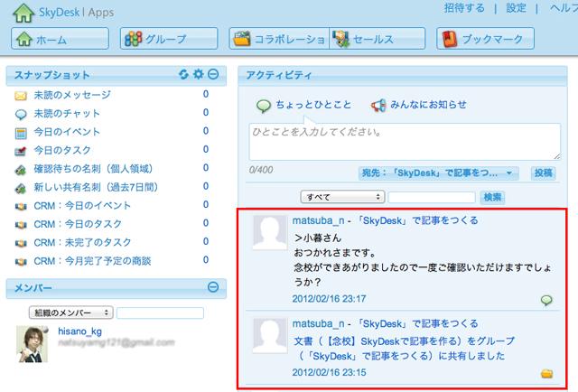Open 未読のメッセージ

point(72,95)
